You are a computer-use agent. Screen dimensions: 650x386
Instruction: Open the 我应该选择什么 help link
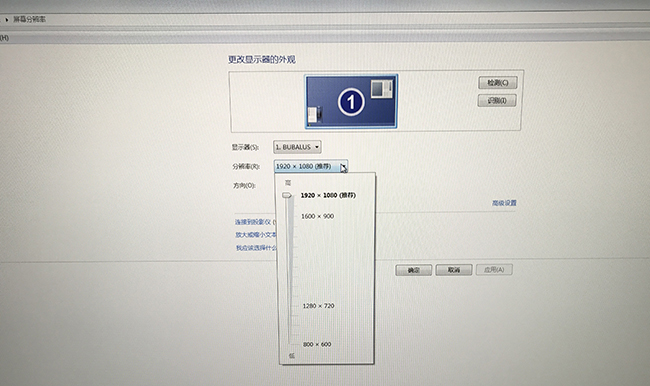(x=256, y=248)
